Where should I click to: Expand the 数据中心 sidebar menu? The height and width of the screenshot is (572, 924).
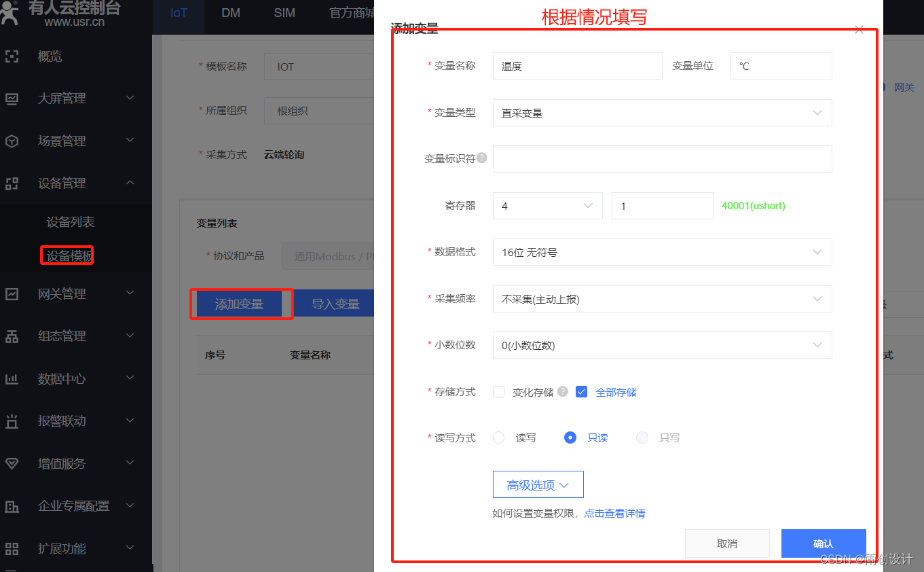130,378
